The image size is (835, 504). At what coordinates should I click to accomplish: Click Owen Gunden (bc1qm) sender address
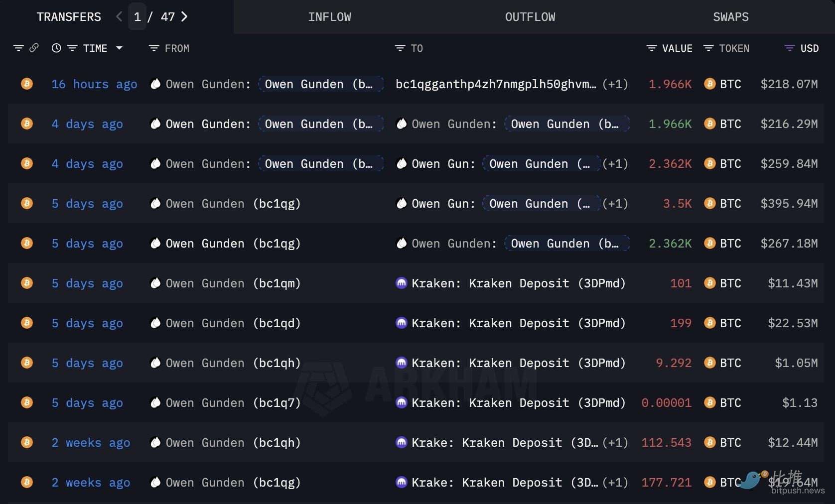(233, 283)
